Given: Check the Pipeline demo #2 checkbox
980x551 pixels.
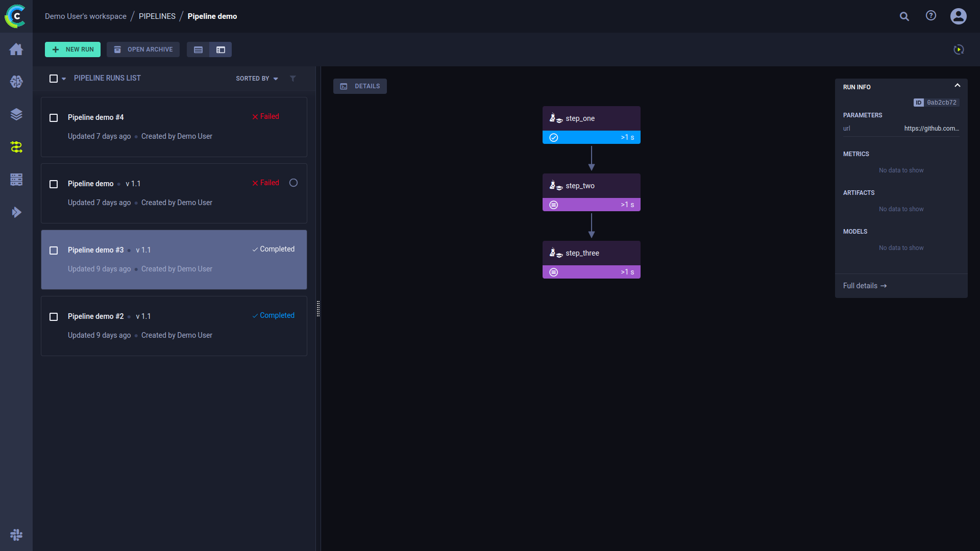Looking at the screenshot, I should pos(54,317).
